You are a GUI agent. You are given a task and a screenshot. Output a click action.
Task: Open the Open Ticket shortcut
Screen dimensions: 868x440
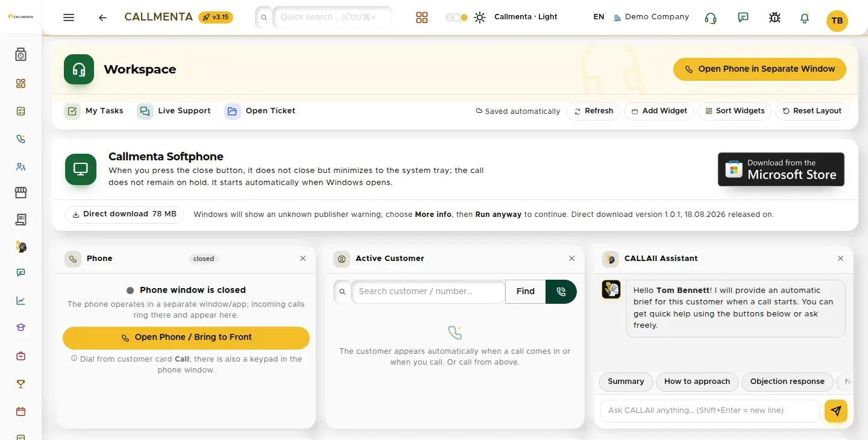[260, 111]
